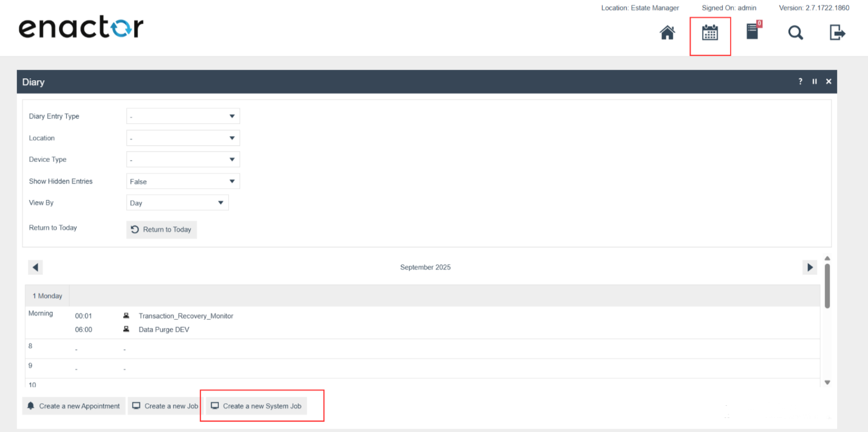Open the Search icon

pos(795,33)
